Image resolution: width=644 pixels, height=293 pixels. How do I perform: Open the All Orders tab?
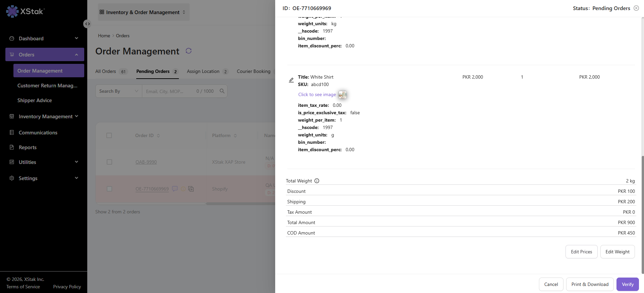[x=111, y=71]
